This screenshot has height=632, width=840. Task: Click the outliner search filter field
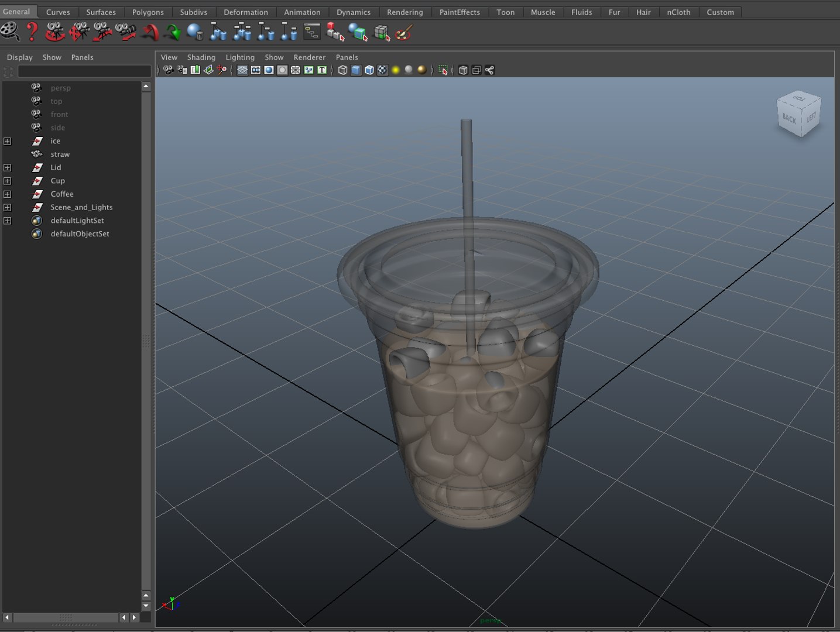point(84,71)
